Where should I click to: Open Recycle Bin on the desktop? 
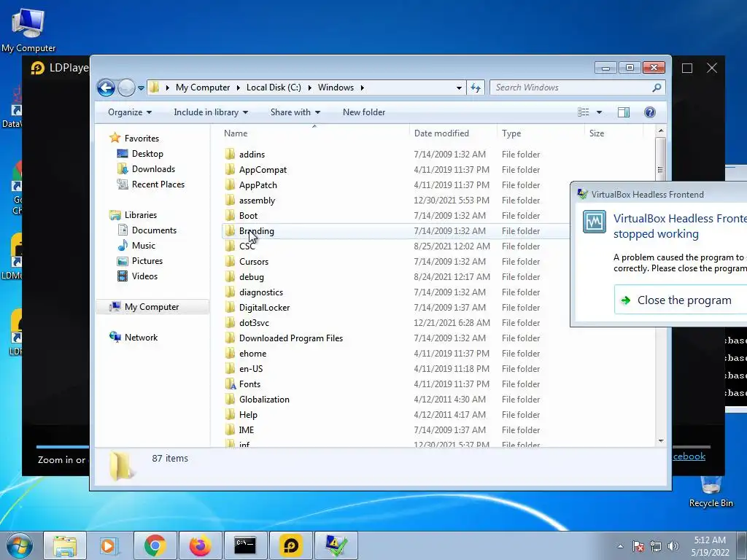pos(711,491)
